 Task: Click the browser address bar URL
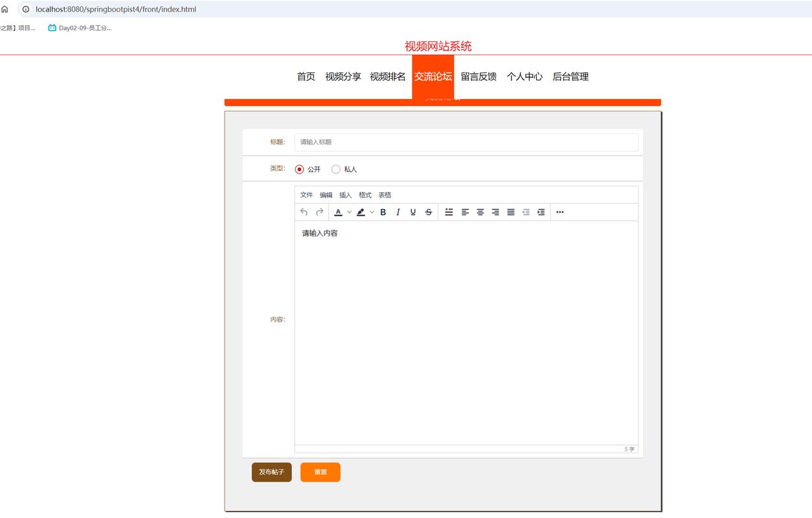coord(116,9)
